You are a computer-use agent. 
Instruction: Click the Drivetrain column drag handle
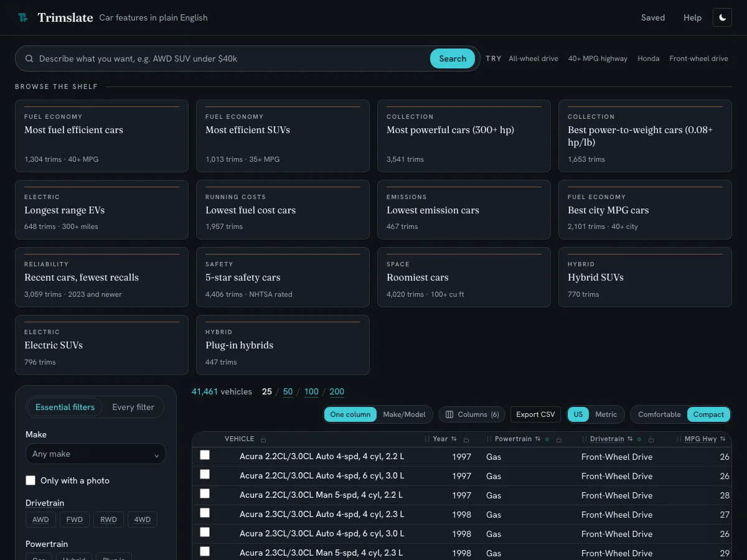point(585,439)
